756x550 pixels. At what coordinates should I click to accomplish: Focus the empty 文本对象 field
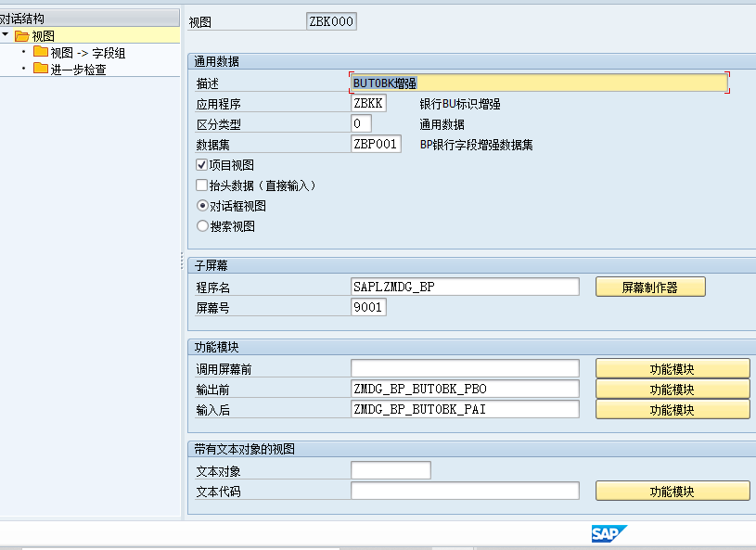[x=391, y=470]
